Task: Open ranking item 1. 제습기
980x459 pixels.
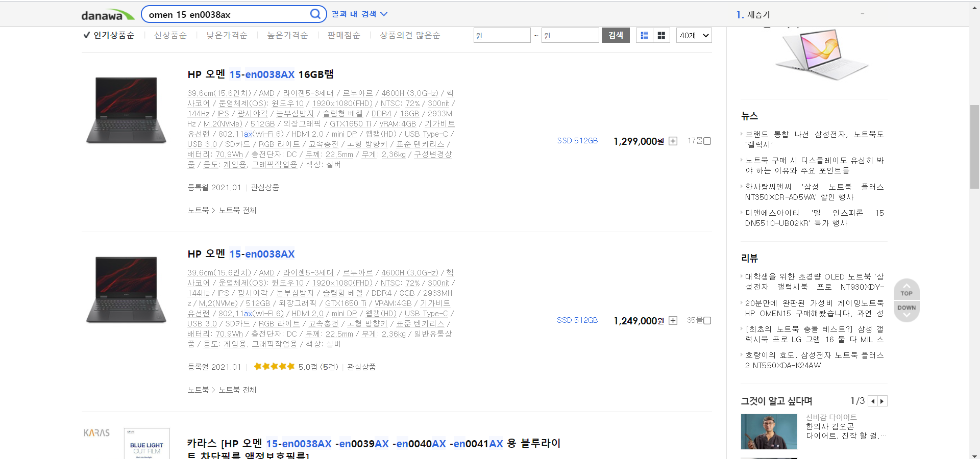Action: click(x=753, y=15)
